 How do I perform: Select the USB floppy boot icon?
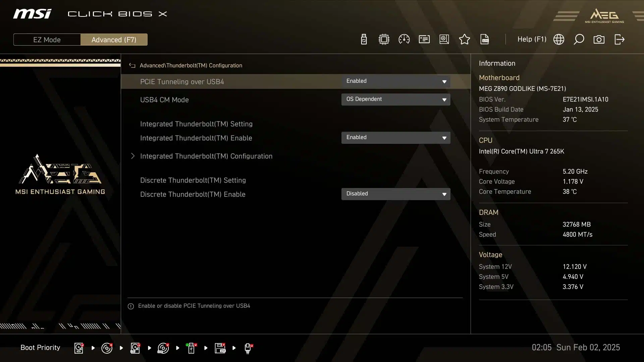coord(220,348)
